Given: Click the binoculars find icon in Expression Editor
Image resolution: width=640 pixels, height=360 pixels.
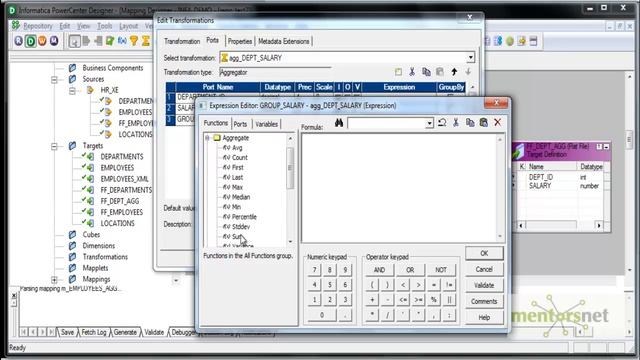Looking at the screenshot, I should [339, 122].
